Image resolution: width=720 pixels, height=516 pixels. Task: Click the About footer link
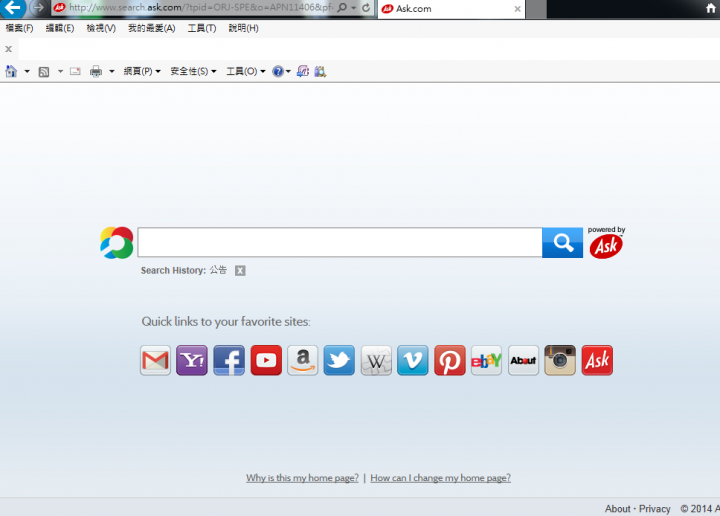coord(618,509)
